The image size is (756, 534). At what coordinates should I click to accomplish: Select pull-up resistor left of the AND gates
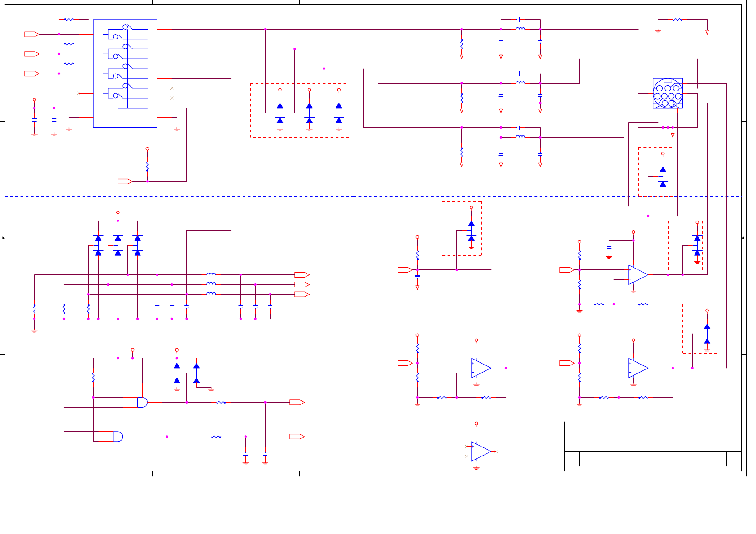(93, 378)
